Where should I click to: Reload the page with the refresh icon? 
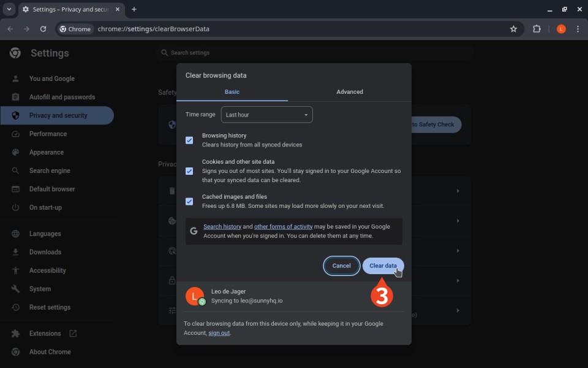click(x=43, y=29)
